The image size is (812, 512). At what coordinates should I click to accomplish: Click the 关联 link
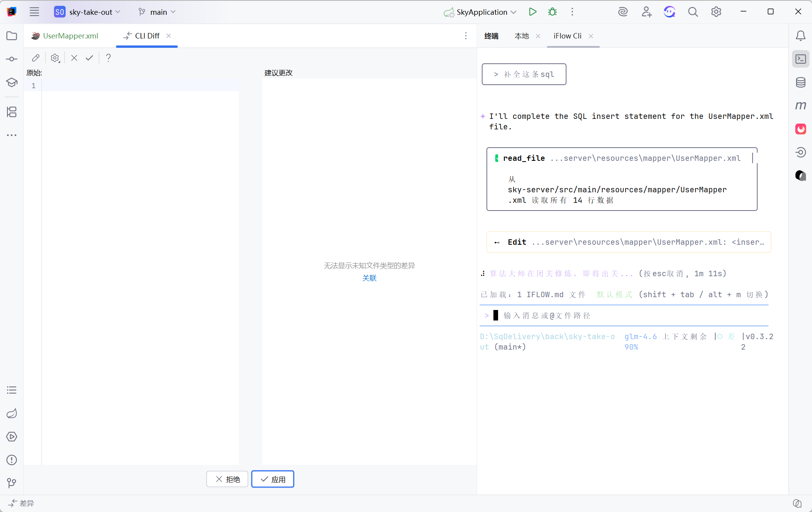click(369, 278)
